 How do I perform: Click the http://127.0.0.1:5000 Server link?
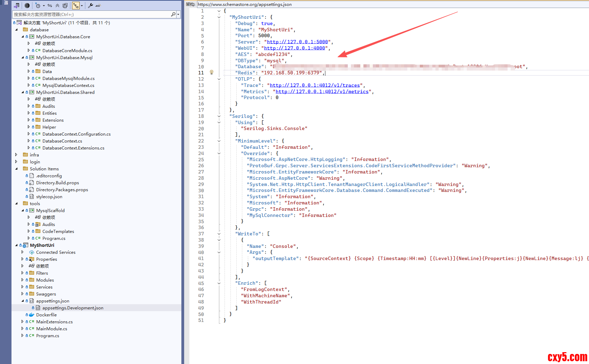coord(297,42)
